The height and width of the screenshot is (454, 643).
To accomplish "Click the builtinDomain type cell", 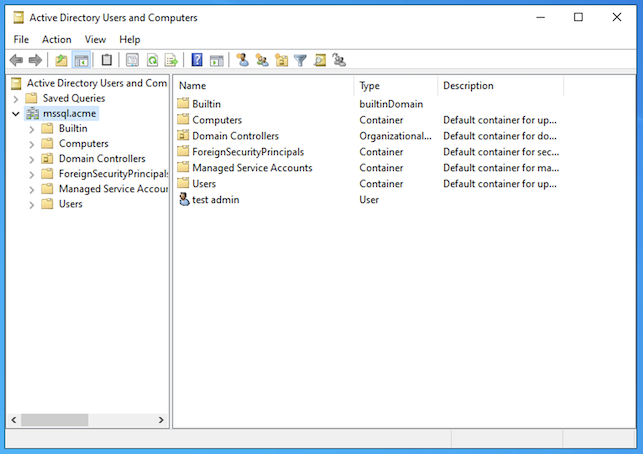I will click(x=391, y=104).
